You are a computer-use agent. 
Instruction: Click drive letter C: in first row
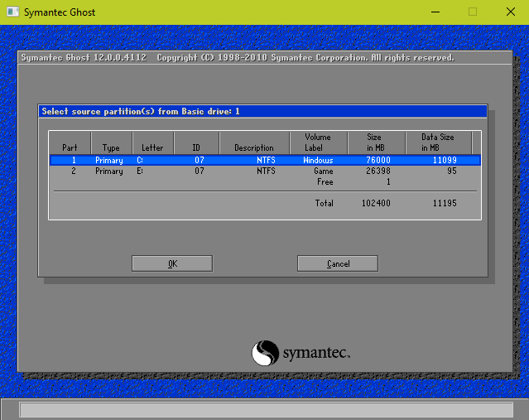pos(140,160)
